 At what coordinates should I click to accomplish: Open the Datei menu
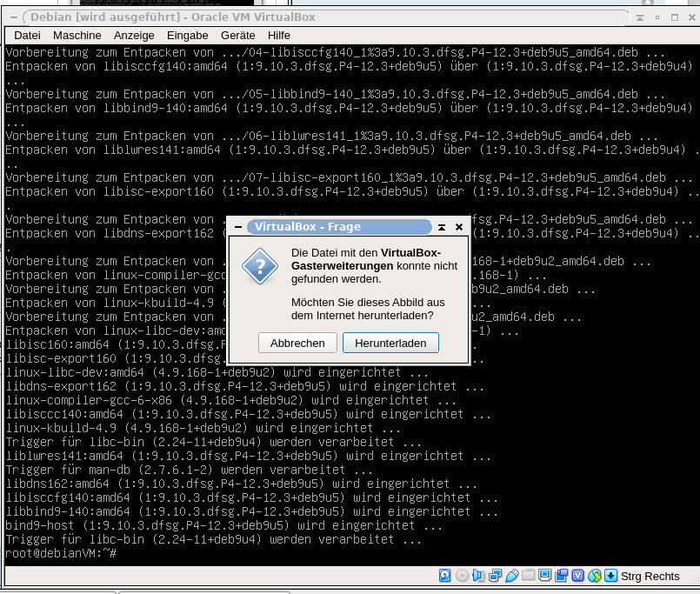coord(27,36)
